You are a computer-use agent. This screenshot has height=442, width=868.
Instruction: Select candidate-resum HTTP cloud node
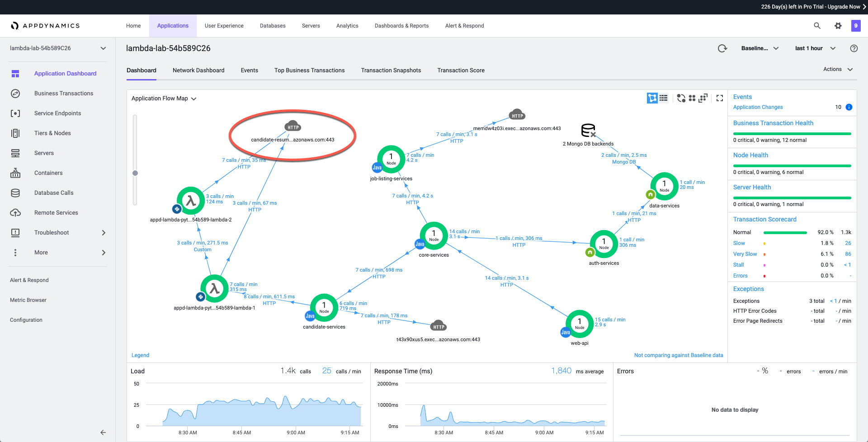click(x=293, y=127)
